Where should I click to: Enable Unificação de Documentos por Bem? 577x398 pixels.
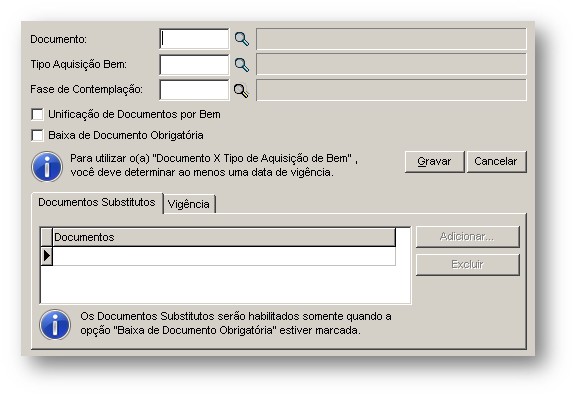[x=38, y=114]
